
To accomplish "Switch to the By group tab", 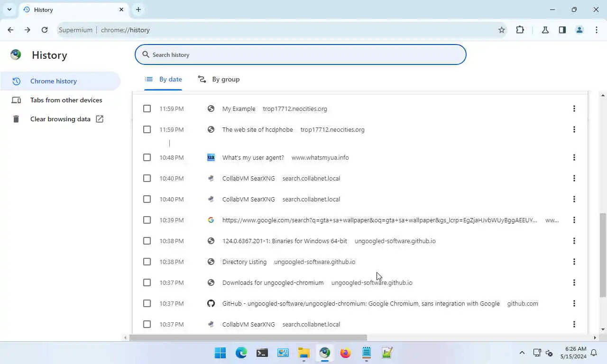I will 219,79.
